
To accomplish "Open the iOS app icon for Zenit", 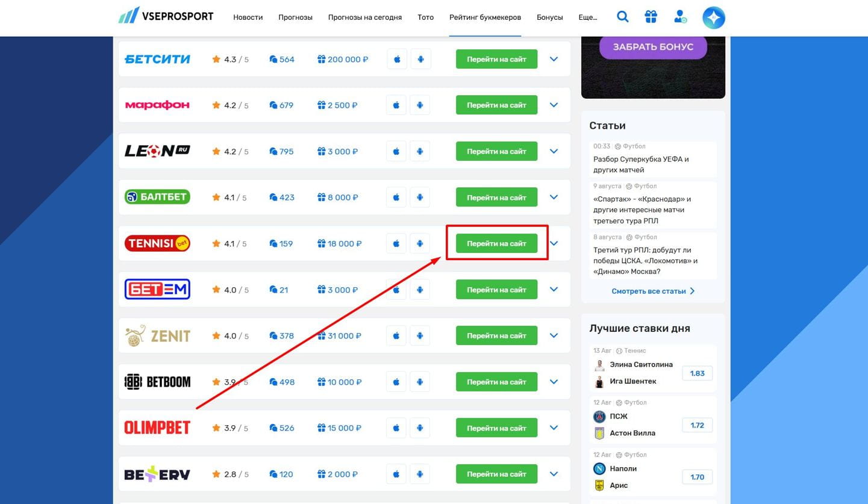I will (397, 336).
